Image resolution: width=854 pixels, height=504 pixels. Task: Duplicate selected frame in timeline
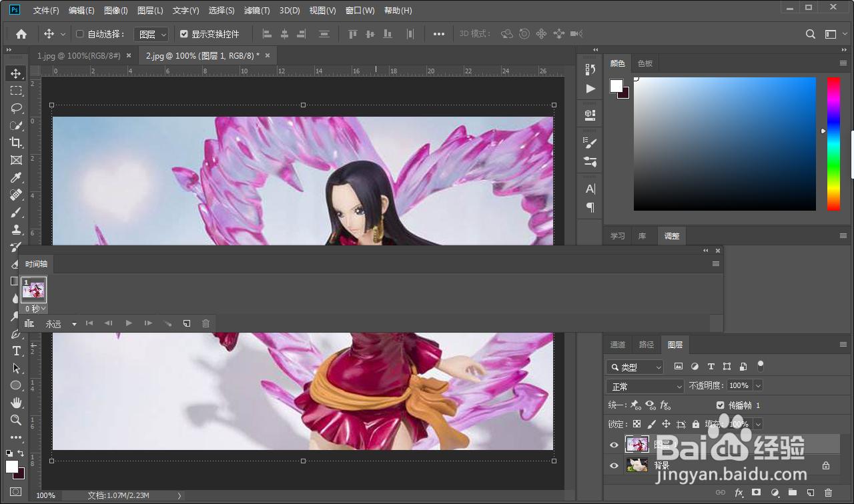pos(187,323)
